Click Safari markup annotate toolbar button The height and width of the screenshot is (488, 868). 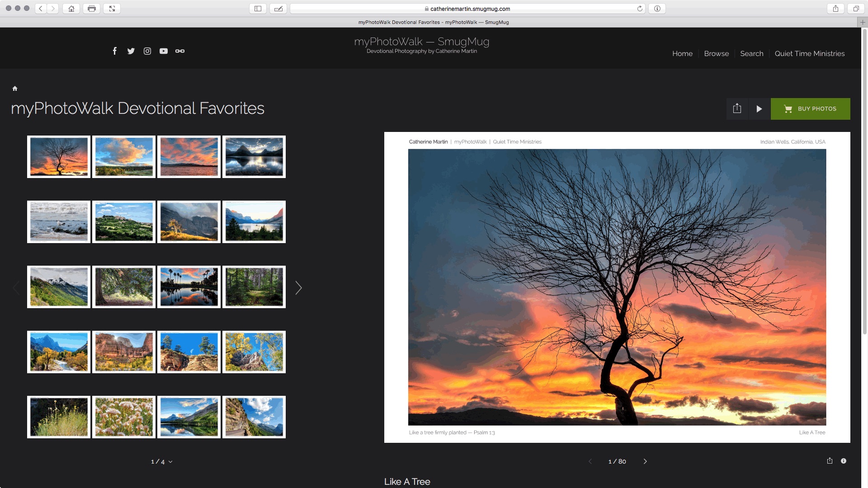(278, 9)
